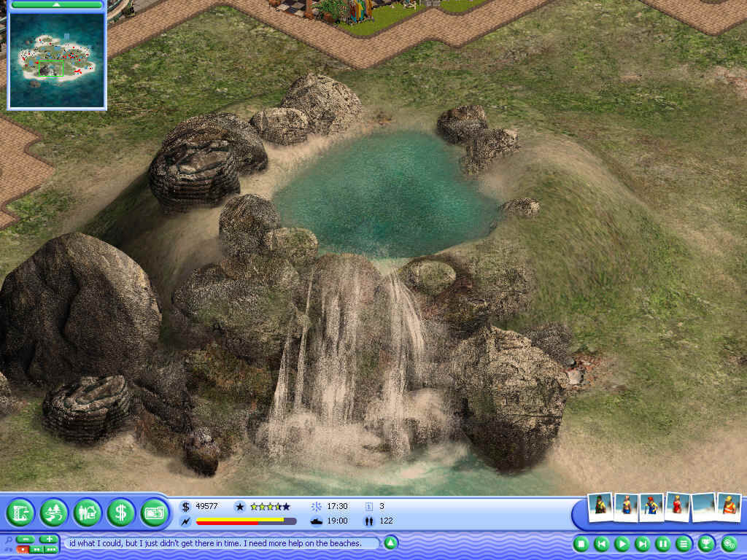Open the playlist menu button
The image size is (747, 560).
pos(684,544)
